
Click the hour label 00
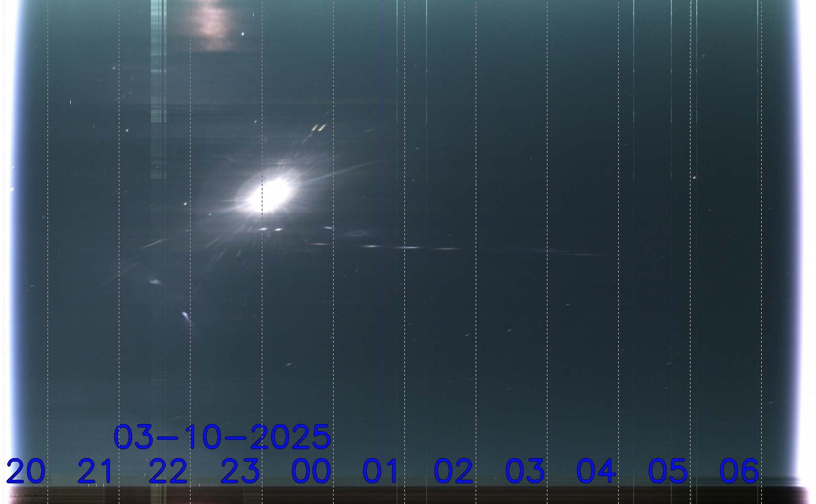point(311,471)
